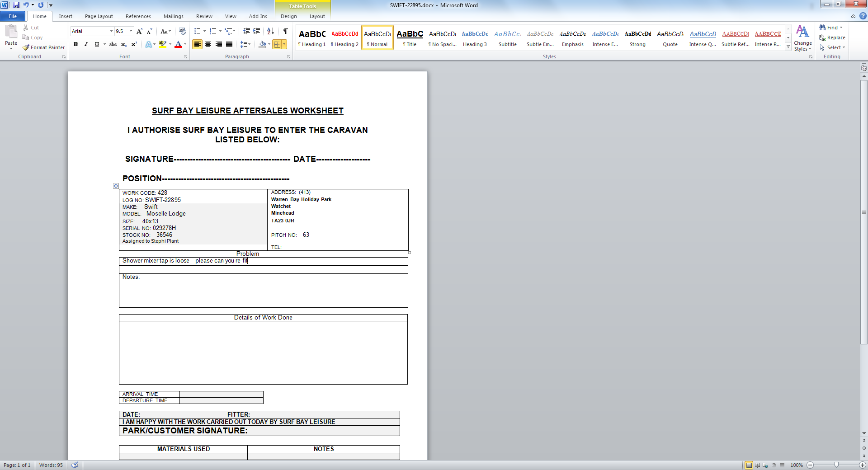Toggle Underline formatting

click(x=97, y=44)
